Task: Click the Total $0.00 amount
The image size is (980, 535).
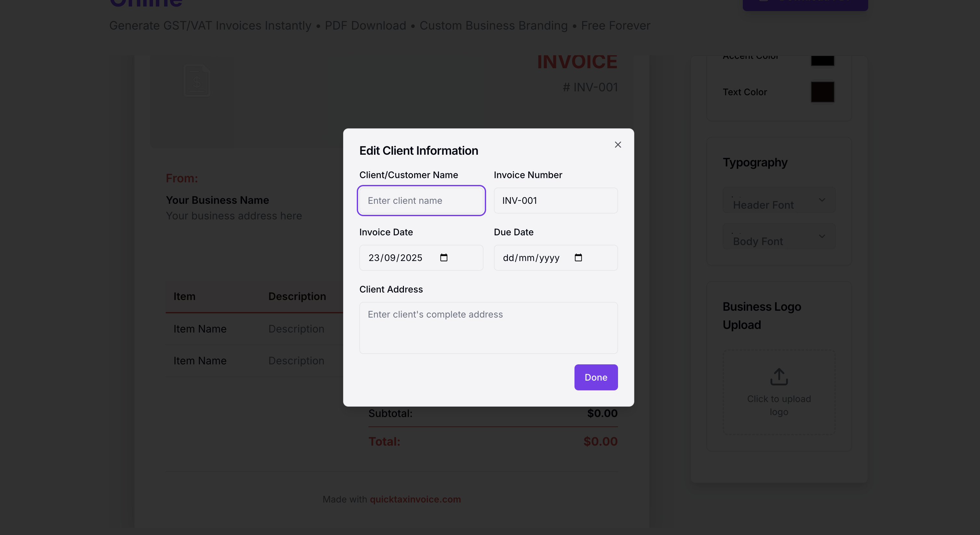Action: click(600, 441)
